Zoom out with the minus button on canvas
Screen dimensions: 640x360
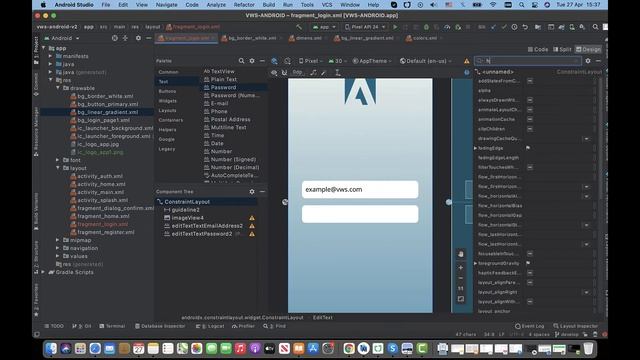pos(461,278)
